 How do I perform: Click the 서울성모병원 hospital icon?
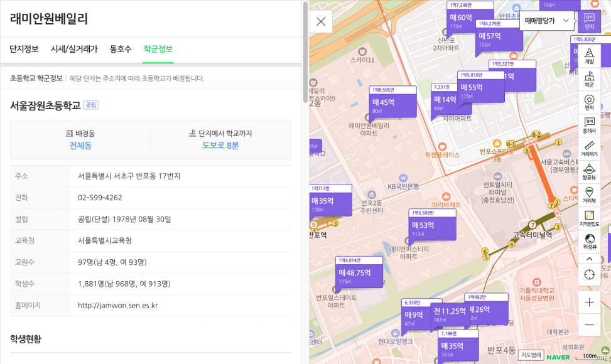pyautogui.click(x=536, y=282)
